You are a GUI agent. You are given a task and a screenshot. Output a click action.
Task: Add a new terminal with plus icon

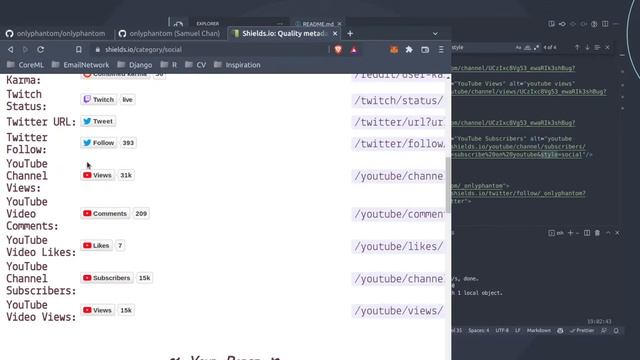pyautogui.click(x=570, y=233)
